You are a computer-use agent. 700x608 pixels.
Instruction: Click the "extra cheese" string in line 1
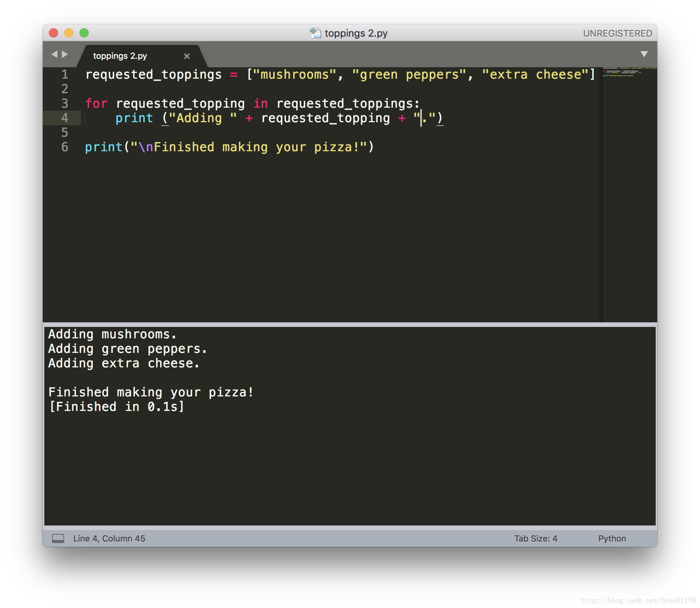click(x=535, y=74)
